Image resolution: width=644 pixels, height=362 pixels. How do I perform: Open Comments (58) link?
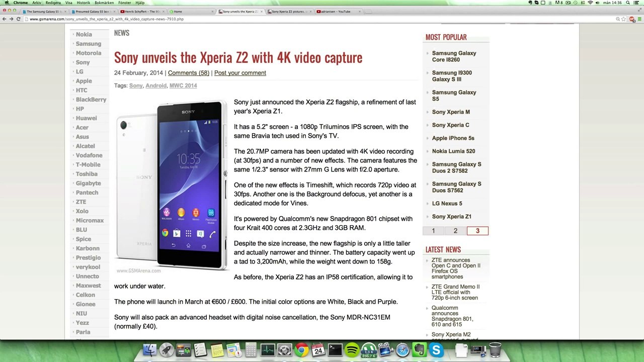[x=189, y=73]
